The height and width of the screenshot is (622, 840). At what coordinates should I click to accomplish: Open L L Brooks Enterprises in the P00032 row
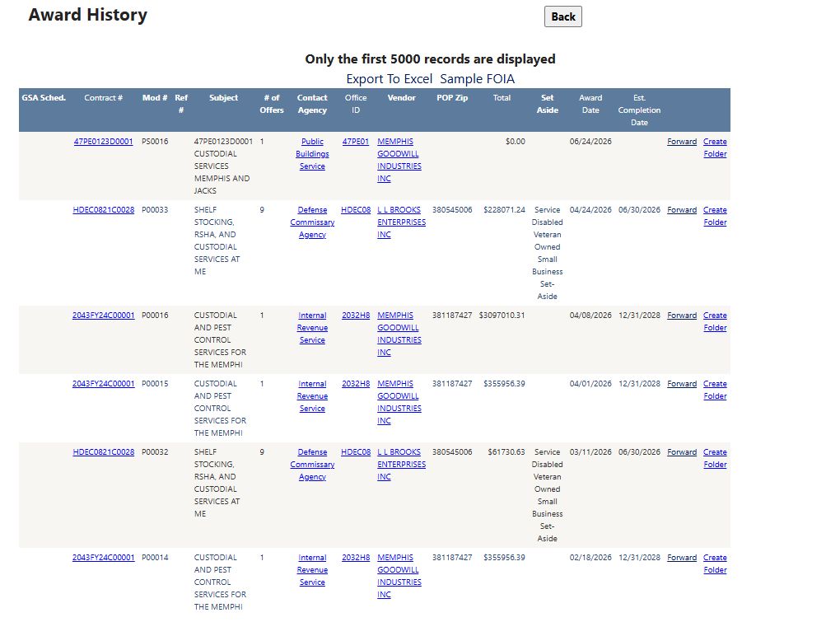[x=401, y=465]
